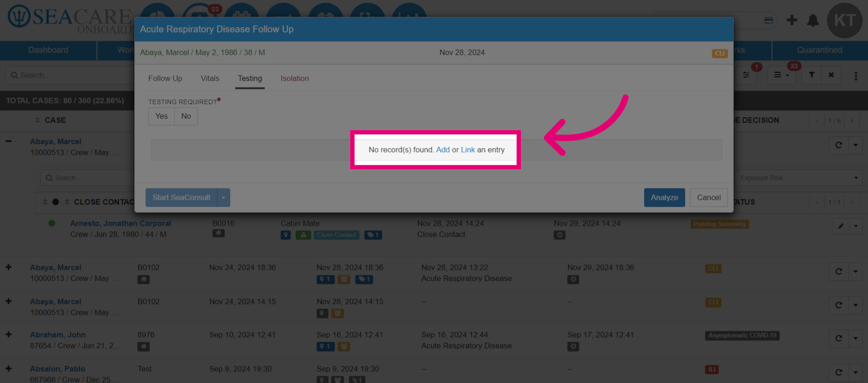This screenshot has height=383, width=868.
Task: Open the list view dropdown with 23 badge
Action: pos(781,75)
